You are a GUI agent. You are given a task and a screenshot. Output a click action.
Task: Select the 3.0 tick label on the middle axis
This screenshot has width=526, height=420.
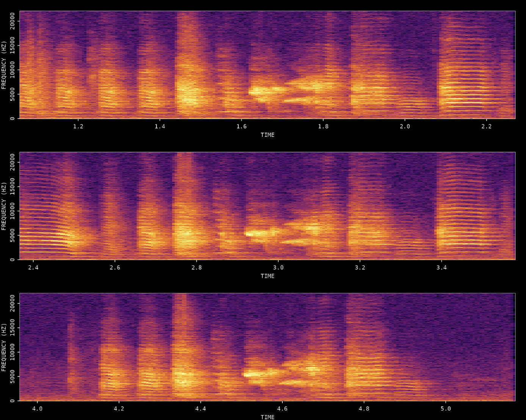pos(279,268)
